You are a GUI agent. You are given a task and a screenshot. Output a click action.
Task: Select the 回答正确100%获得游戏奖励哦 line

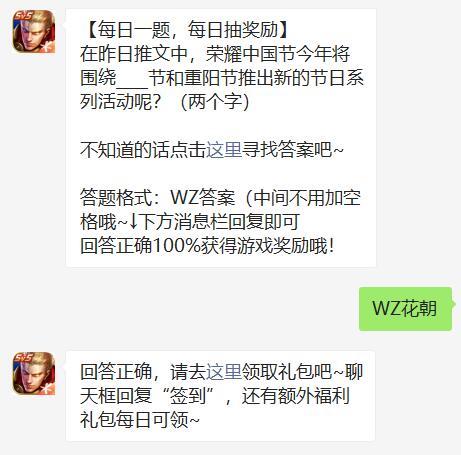[x=207, y=246]
